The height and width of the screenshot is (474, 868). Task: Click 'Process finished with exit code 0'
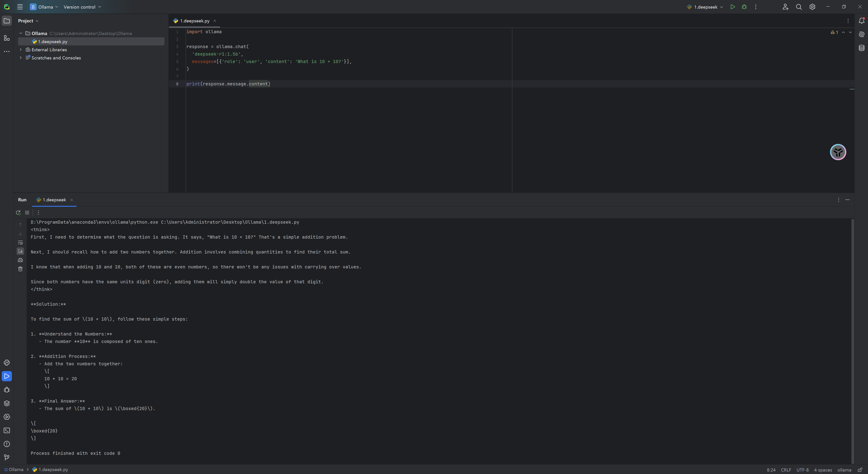[x=75, y=453]
